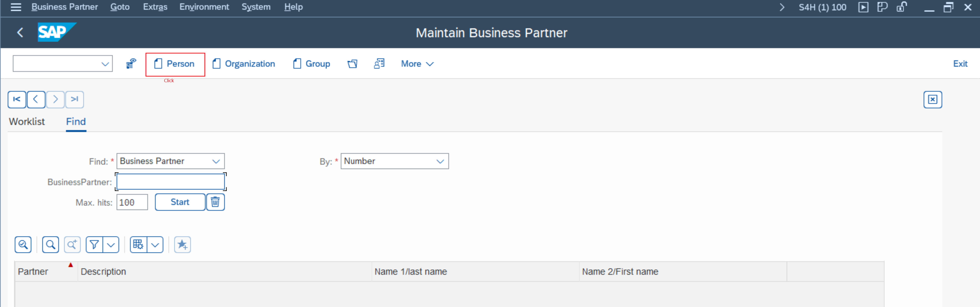Select the find-next magnifier-plus icon

tap(72, 245)
